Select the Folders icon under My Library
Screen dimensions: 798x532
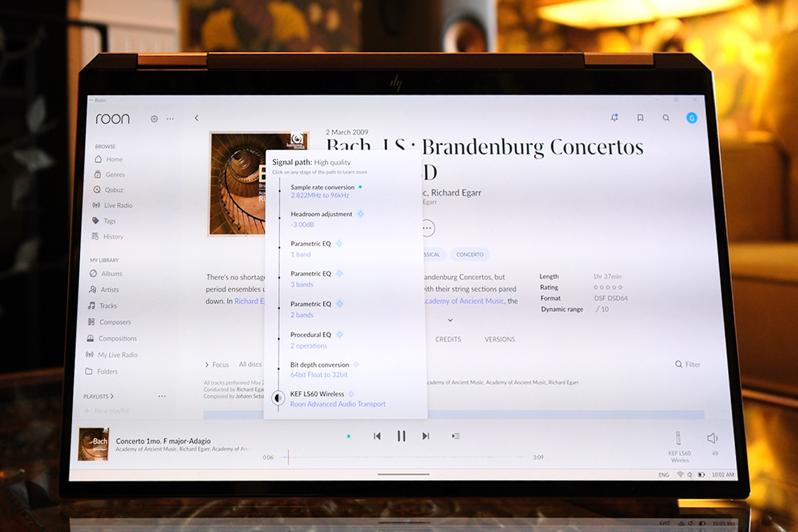pos(90,372)
